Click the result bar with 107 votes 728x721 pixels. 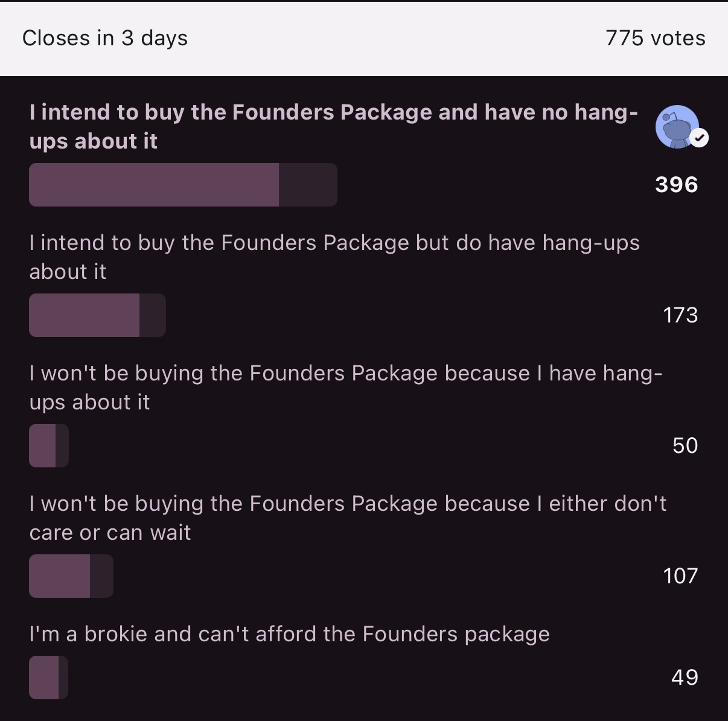pyautogui.click(x=71, y=576)
